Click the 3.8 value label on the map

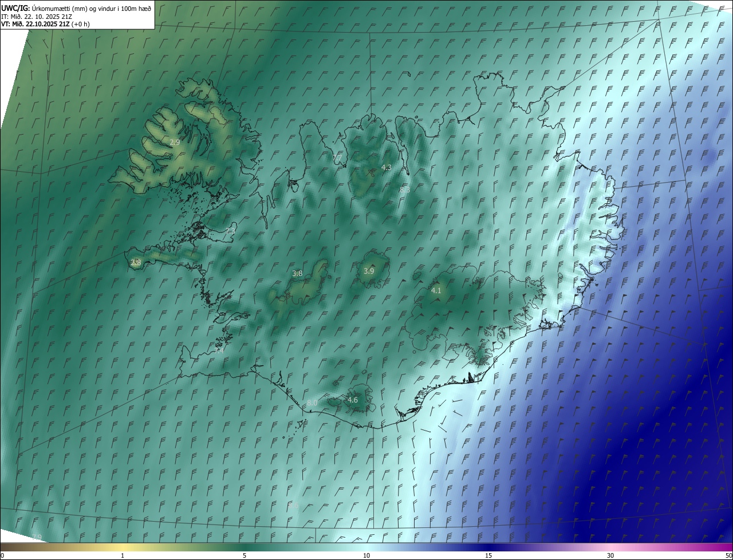297,273
